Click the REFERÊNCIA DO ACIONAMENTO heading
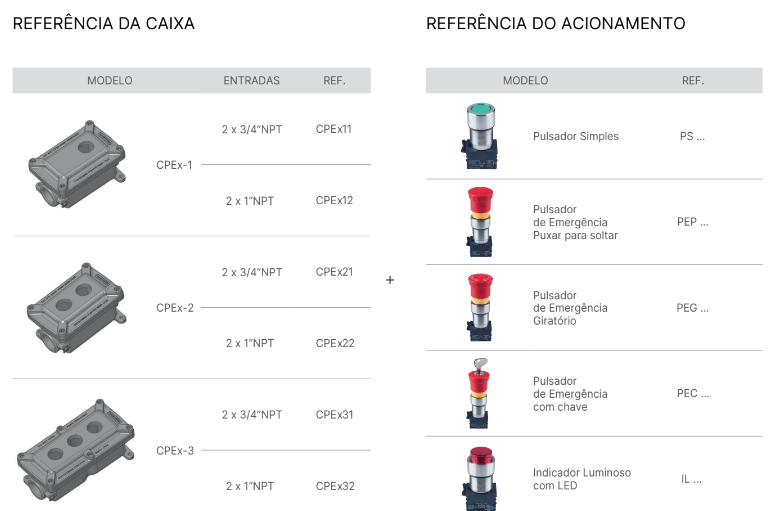Image resolution: width=780 pixels, height=511 pixels. pos(556,23)
